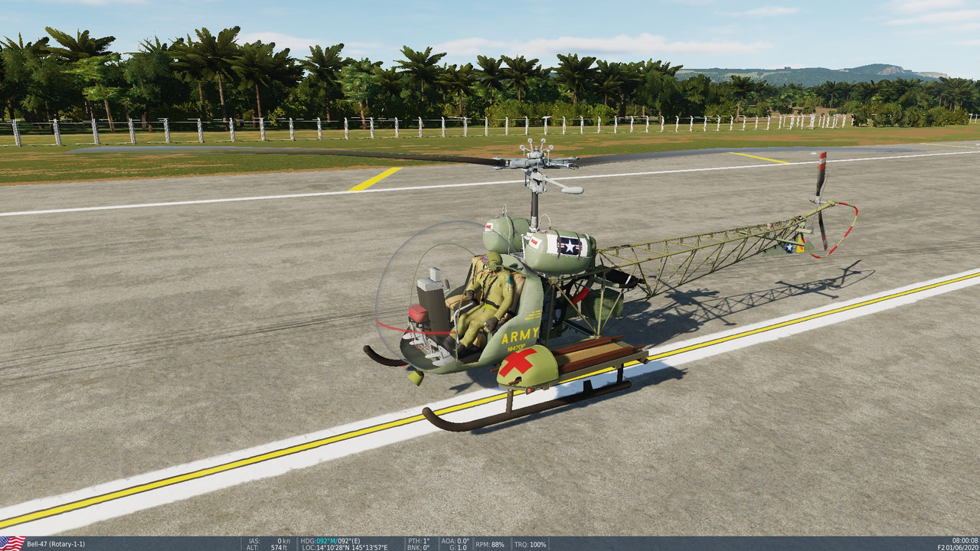
Task: Click the ARMY lettering on the helicopter fuselage
Action: (x=520, y=336)
